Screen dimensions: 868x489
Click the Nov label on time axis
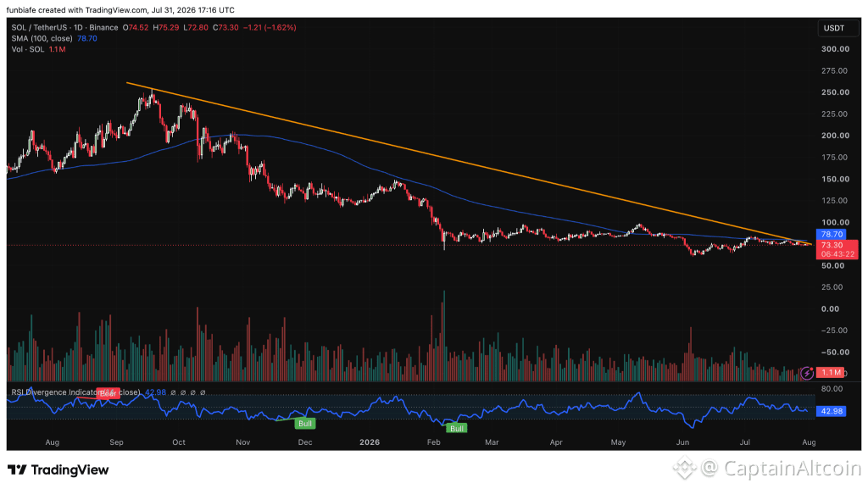coord(242,442)
